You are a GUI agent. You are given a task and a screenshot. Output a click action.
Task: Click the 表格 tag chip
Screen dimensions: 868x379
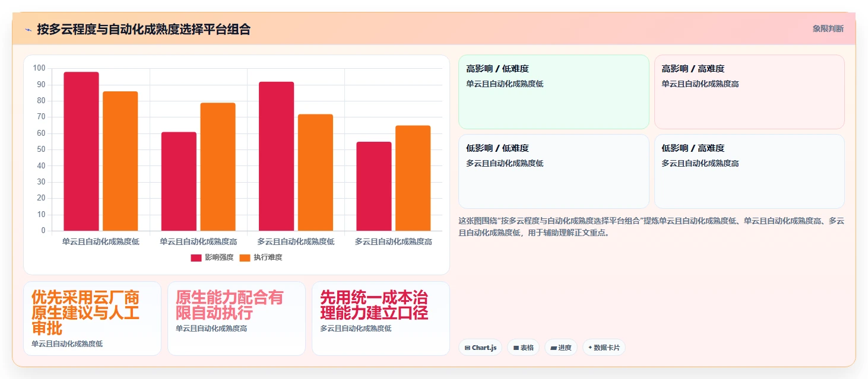coord(523,348)
